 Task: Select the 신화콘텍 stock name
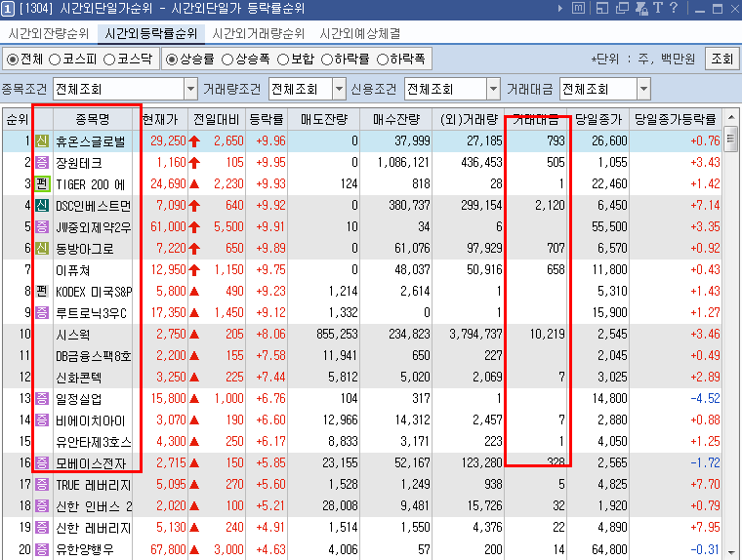[x=78, y=378]
